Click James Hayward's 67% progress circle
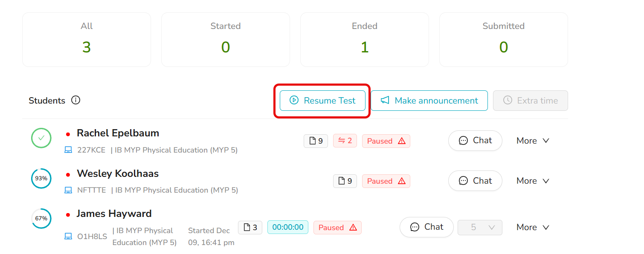The image size is (644, 254). click(41, 219)
